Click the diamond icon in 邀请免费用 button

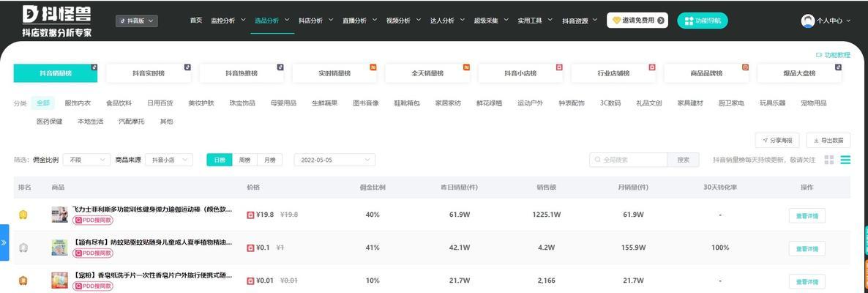pos(616,21)
